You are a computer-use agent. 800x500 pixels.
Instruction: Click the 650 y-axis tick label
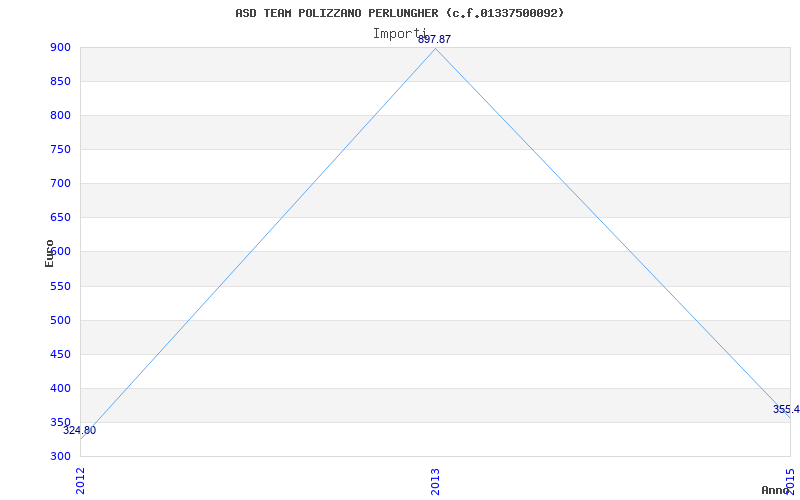coord(60,218)
